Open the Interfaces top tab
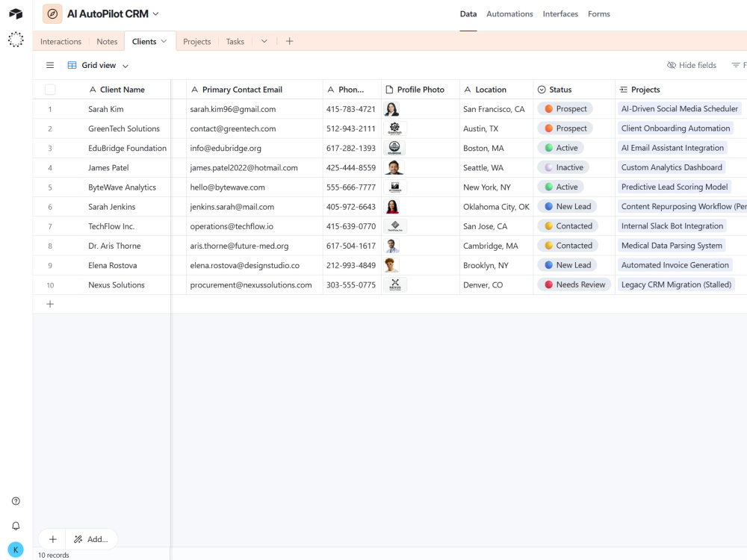Viewport: 747px width, 560px height. (560, 13)
